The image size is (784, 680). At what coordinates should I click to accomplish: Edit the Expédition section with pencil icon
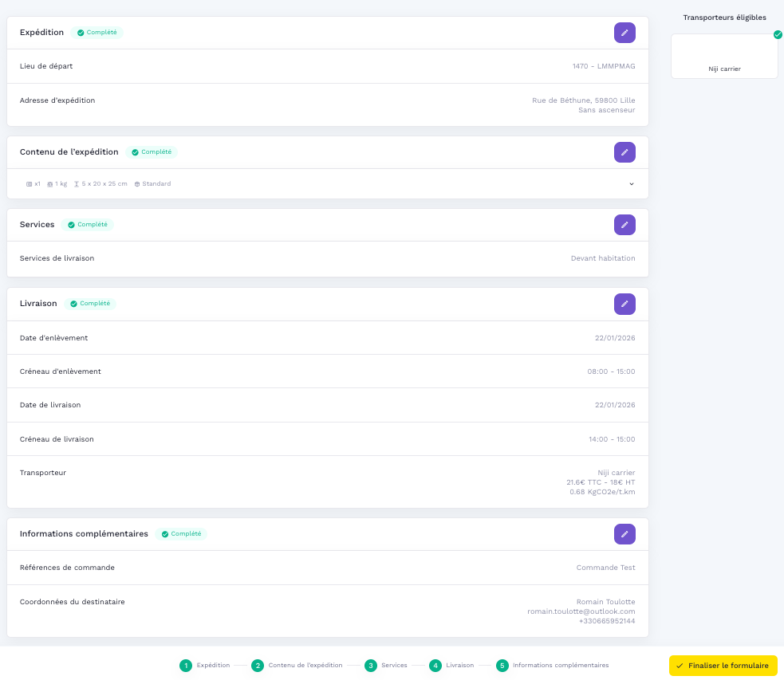click(x=624, y=33)
